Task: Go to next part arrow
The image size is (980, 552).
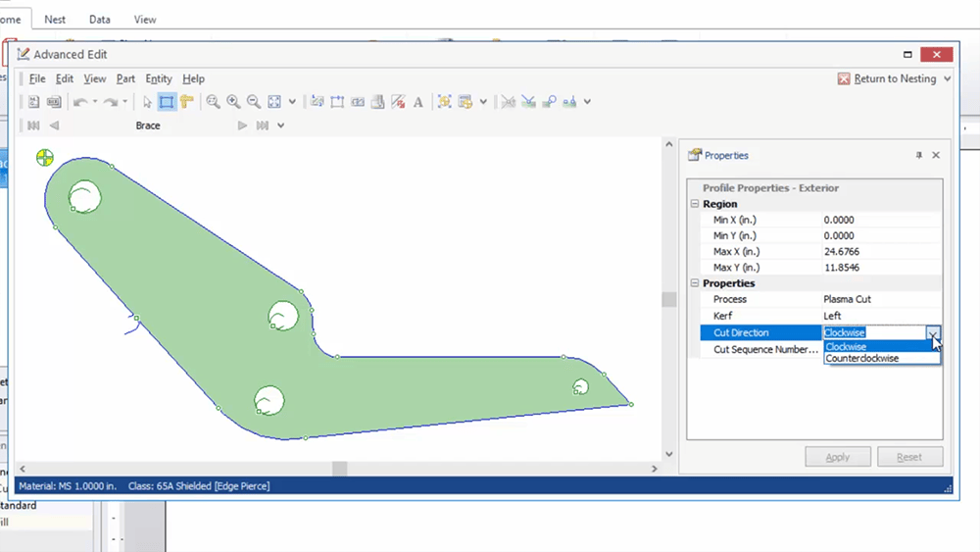Action: click(x=242, y=125)
